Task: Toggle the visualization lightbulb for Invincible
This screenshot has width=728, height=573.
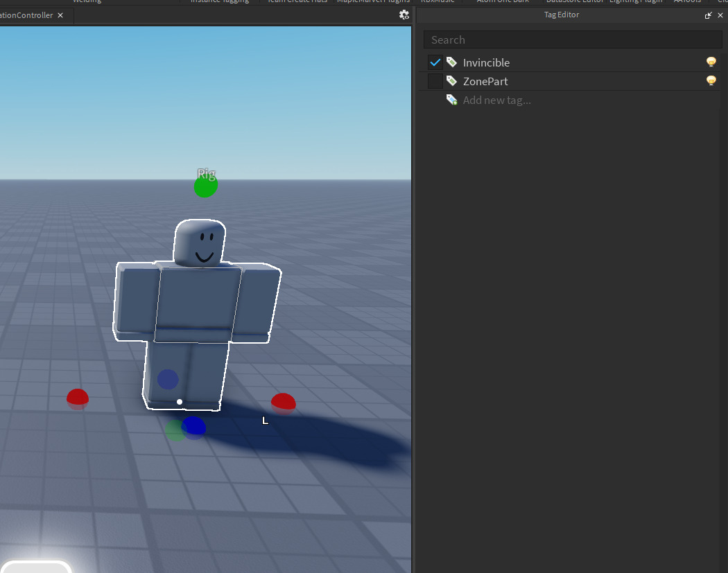Action: coord(711,62)
